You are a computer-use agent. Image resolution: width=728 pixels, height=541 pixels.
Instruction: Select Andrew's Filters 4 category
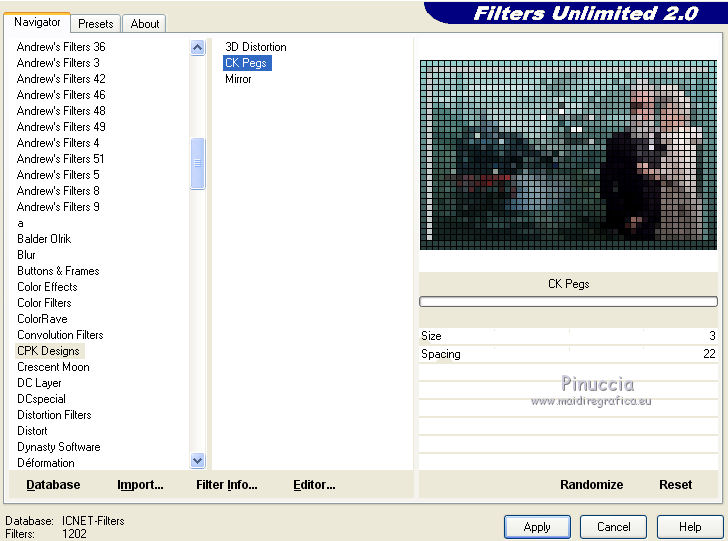(x=58, y=143)
